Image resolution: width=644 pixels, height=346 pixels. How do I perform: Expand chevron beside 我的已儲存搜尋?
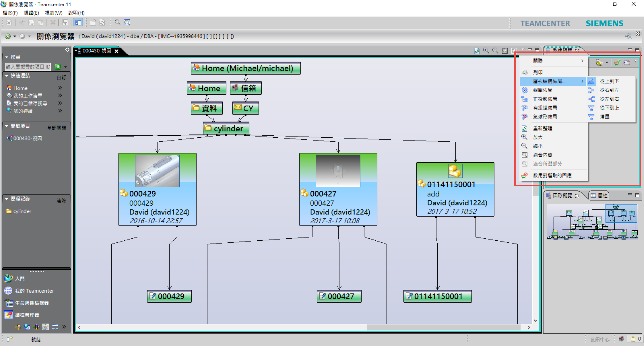pyautogui.click(x=60, y=103)
